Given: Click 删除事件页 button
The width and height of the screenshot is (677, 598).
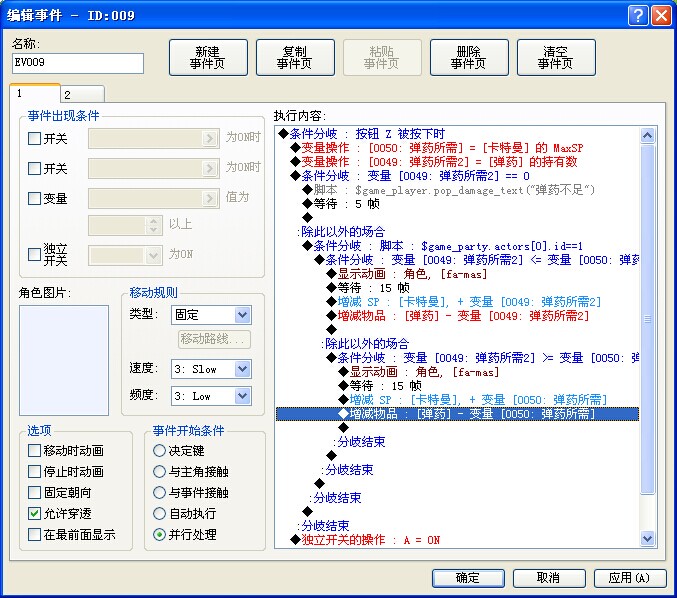Looking at the screenshot, I should 469,57.
